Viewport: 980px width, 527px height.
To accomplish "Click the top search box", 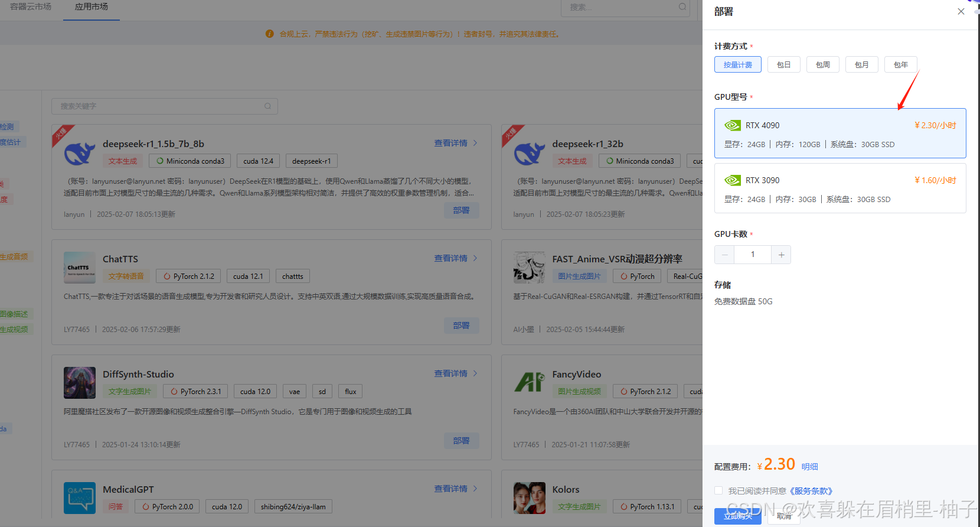I will click(625, 7).
